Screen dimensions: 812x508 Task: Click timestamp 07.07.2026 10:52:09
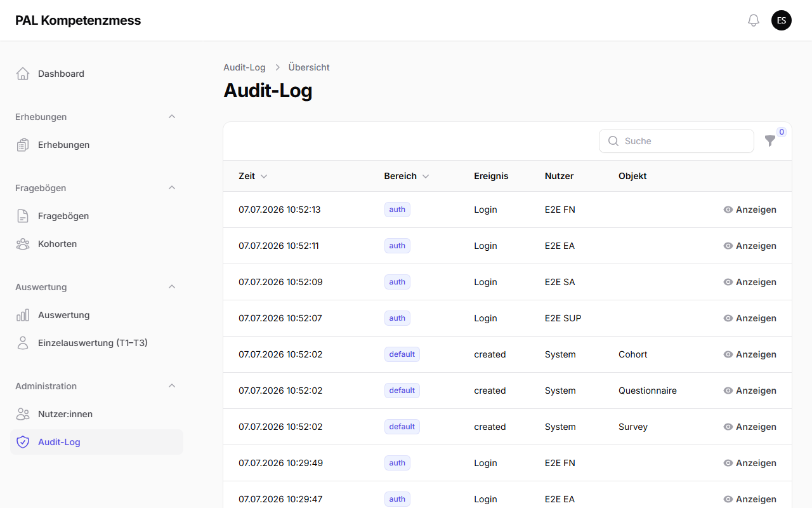click(280, 282)
